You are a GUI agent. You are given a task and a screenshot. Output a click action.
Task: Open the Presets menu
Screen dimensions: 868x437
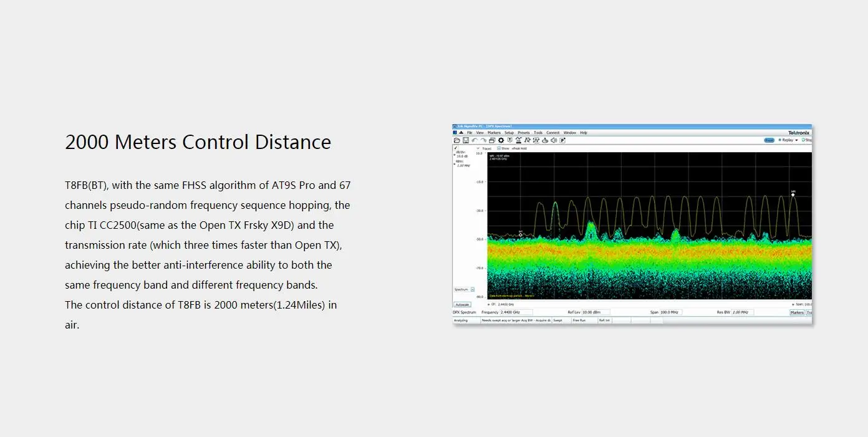pos(524,132)
